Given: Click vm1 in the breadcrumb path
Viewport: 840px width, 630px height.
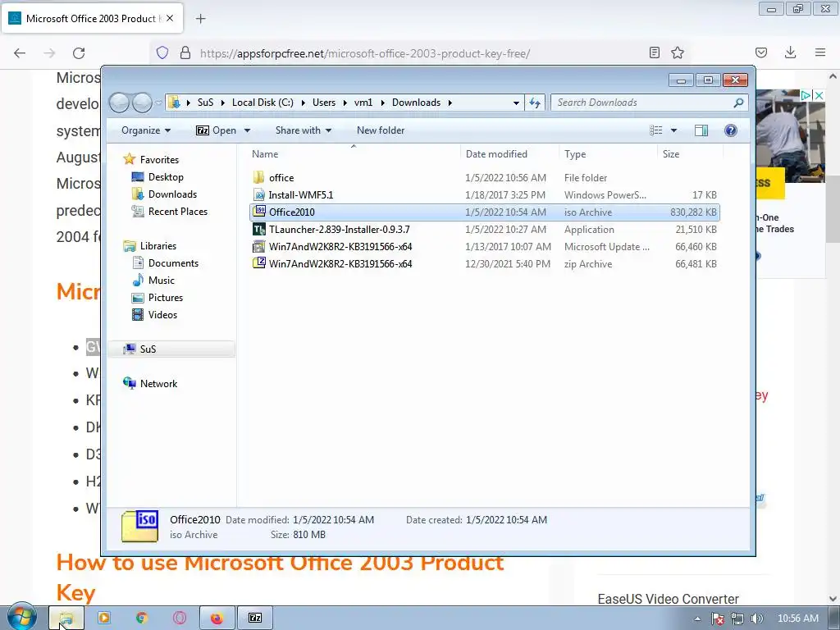Looking at the screenshot, I should tap(363, 103).
